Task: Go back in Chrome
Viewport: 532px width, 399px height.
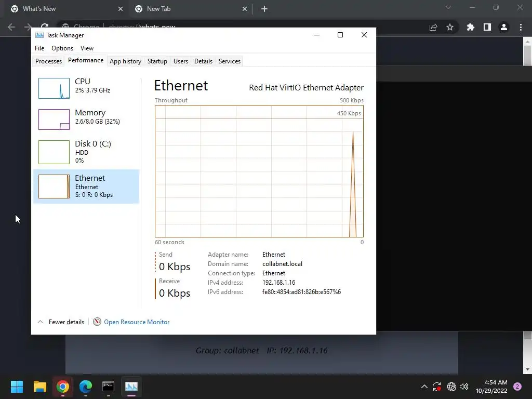Action: 11,27
